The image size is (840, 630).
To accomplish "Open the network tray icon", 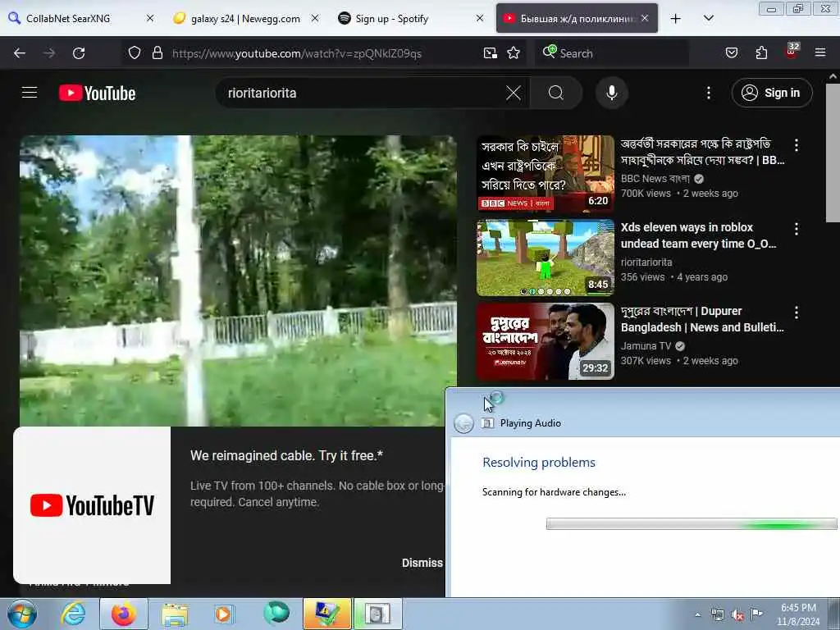I will point(717,614).
